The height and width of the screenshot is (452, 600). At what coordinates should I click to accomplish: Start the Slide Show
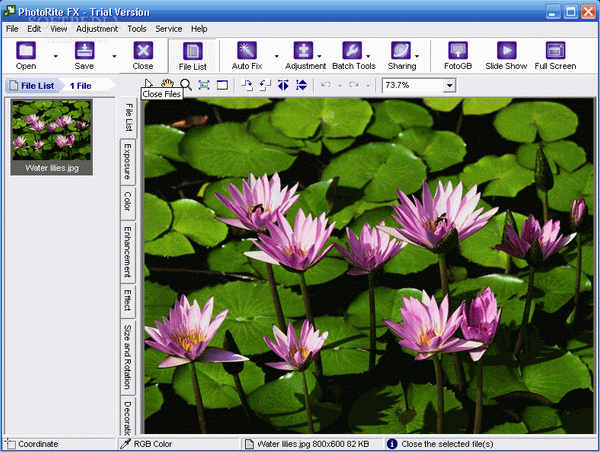coord(506,55)
